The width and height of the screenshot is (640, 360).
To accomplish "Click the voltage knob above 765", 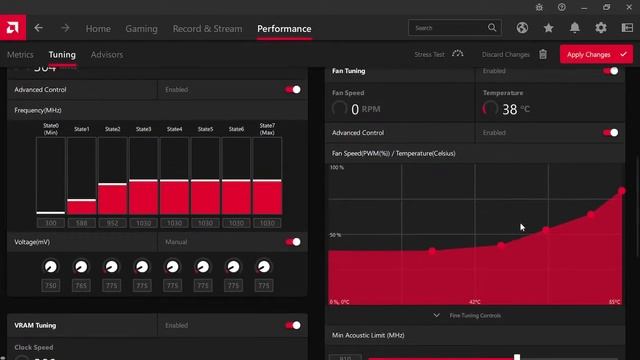I will pos(81,267).
